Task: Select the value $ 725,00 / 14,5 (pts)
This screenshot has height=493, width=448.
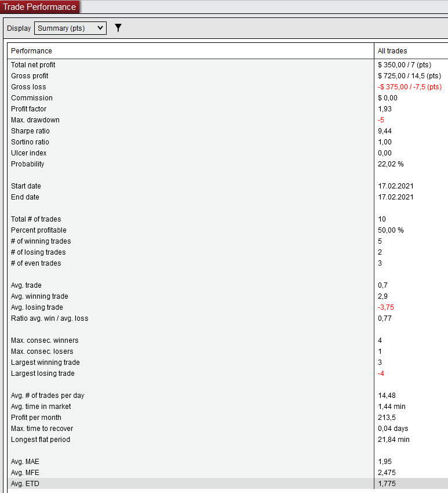Action: [x=409, y=76]
